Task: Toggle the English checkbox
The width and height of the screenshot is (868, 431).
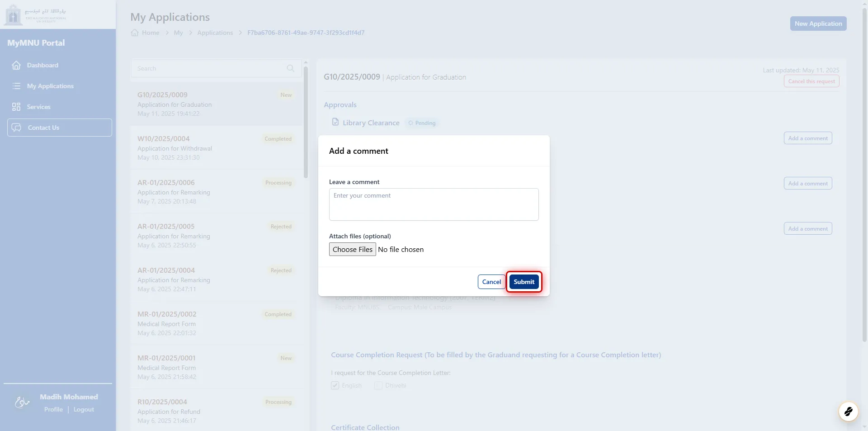Action: (335, 385)
